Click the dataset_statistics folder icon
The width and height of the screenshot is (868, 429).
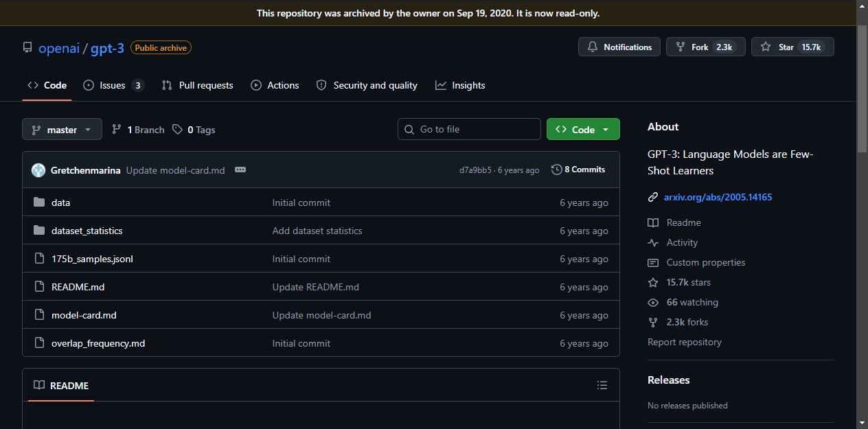click(39, 231)
